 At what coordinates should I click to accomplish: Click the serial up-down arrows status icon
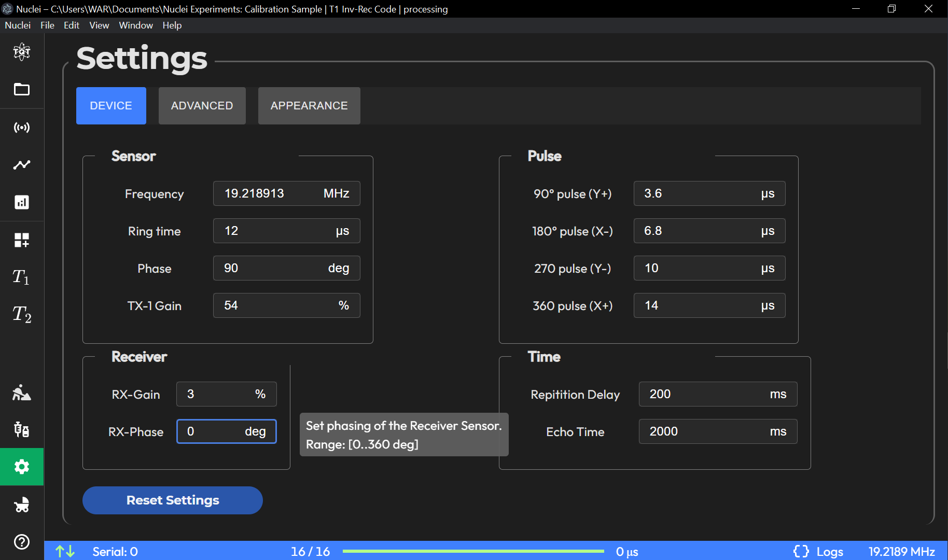tap(65, 551)
